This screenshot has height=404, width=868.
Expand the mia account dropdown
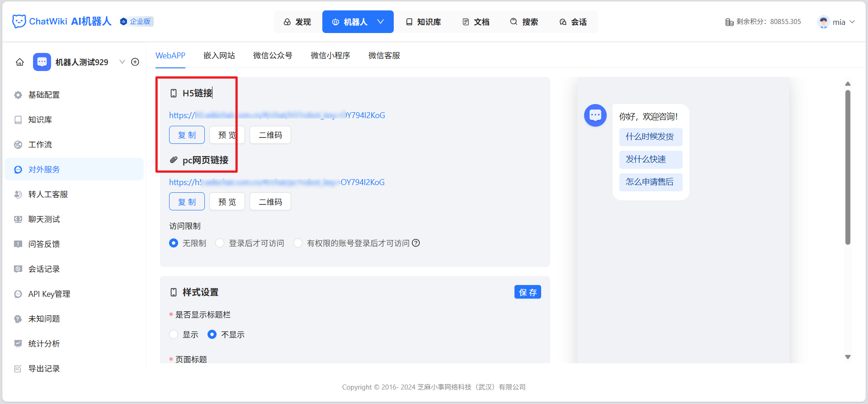click(x=853, y=22)
